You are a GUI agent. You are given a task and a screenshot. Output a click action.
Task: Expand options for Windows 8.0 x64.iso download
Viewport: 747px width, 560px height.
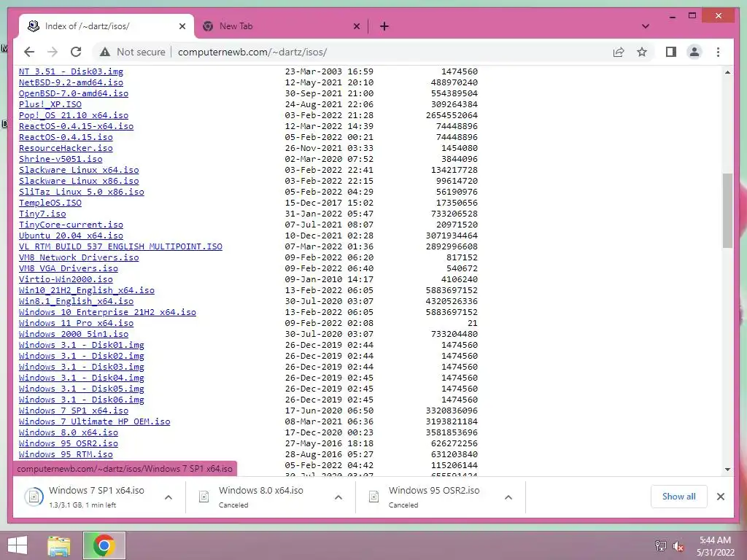pos(338,497)
